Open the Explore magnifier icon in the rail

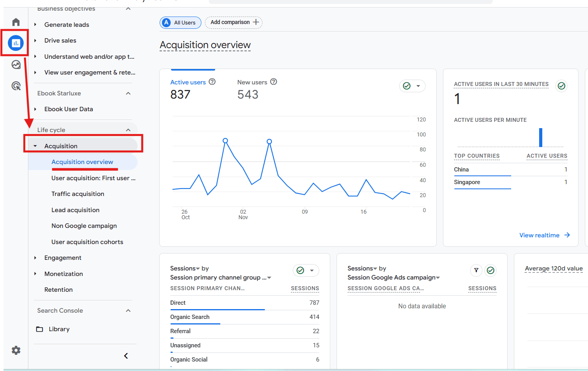pyautogui.click(x=15, y=86)
